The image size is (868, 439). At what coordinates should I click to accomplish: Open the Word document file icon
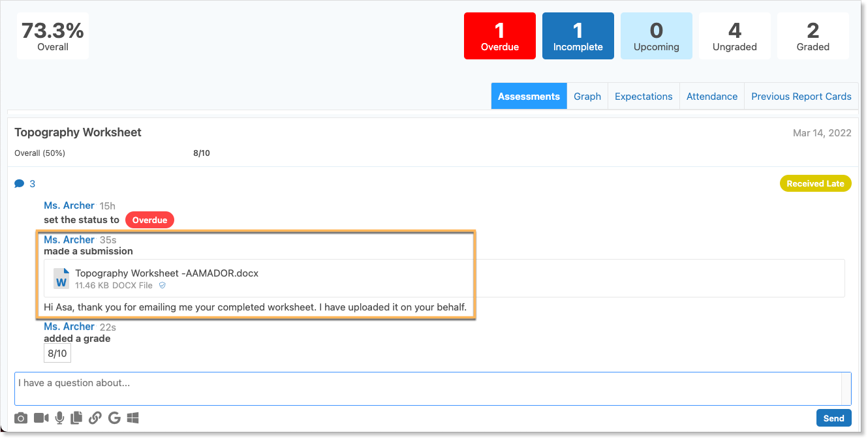pos(61,279)
